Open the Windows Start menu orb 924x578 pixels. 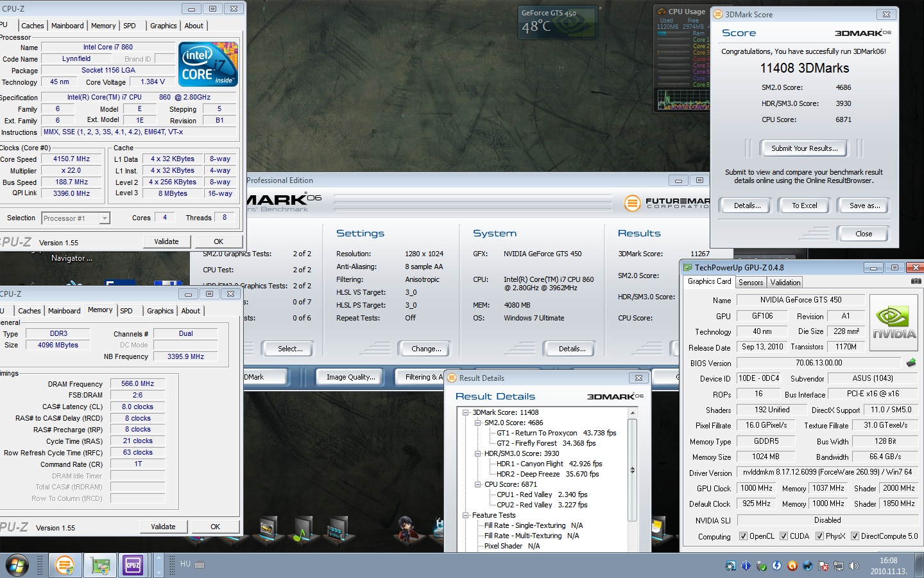coord(17,565)
